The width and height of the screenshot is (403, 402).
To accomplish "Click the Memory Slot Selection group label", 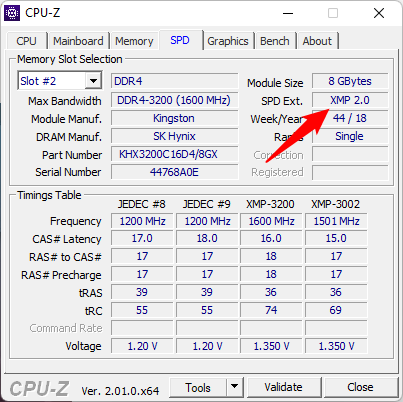I will click(70, 59).
